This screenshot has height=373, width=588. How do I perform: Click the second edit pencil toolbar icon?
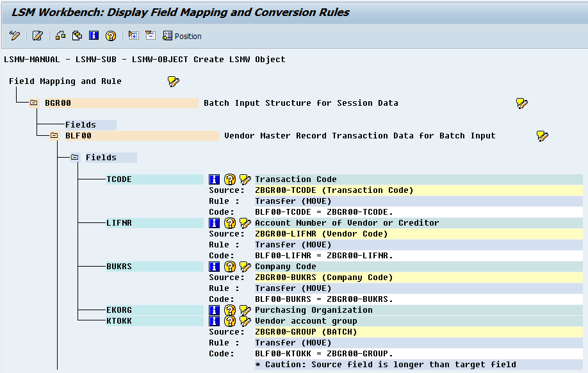37,35
